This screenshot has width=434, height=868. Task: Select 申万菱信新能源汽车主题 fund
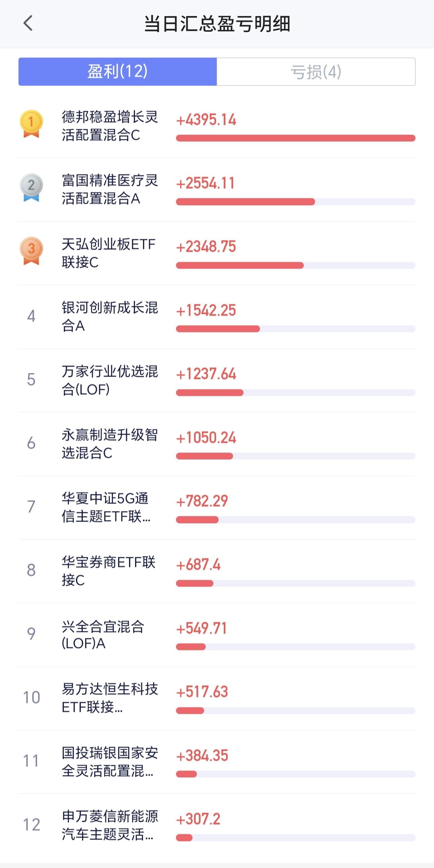click(x=217, y=825)
